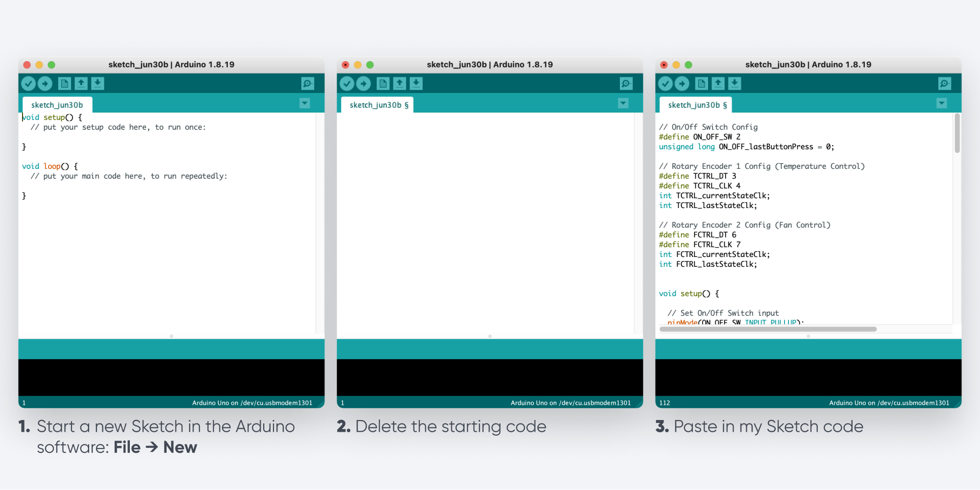The height and width of the screenshot is (490, 980).
Task: Click New sketch icon in first window
Action: (x=65, y=84)
